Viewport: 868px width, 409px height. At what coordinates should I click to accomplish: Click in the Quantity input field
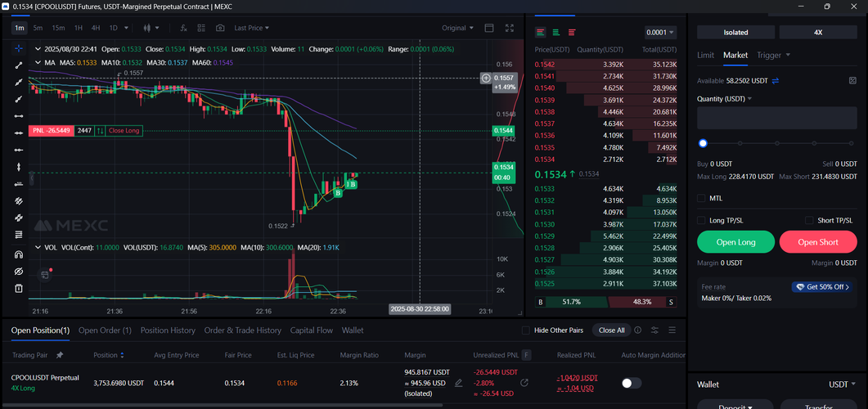point(776,118)
